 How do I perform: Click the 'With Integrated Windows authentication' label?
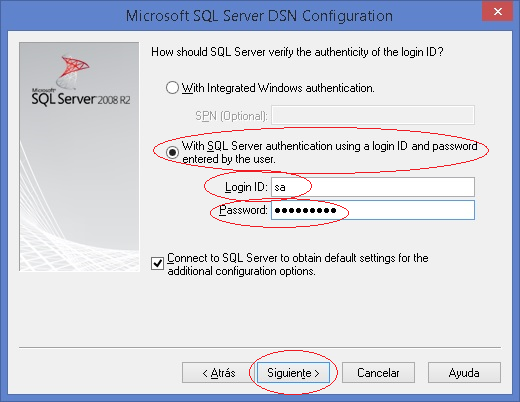[278, 88]
